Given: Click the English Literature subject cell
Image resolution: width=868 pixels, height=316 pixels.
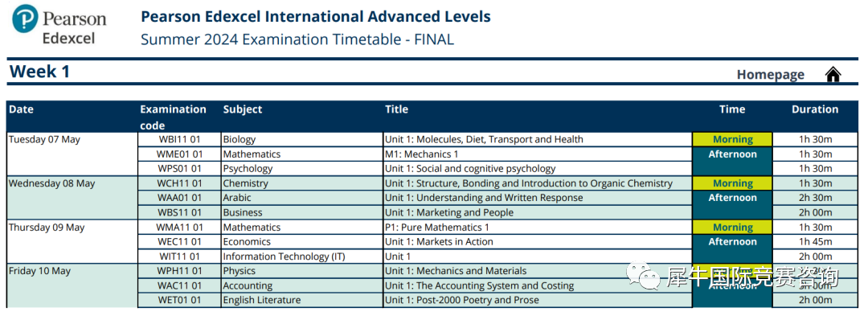Looking at the screenshot, I should tap(302, 300).
